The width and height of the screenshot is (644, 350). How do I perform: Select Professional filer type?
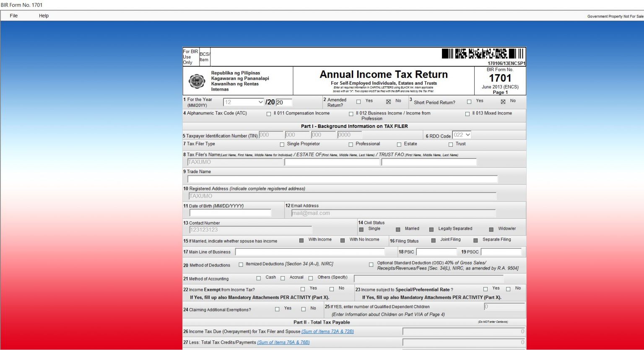(350, 144)
